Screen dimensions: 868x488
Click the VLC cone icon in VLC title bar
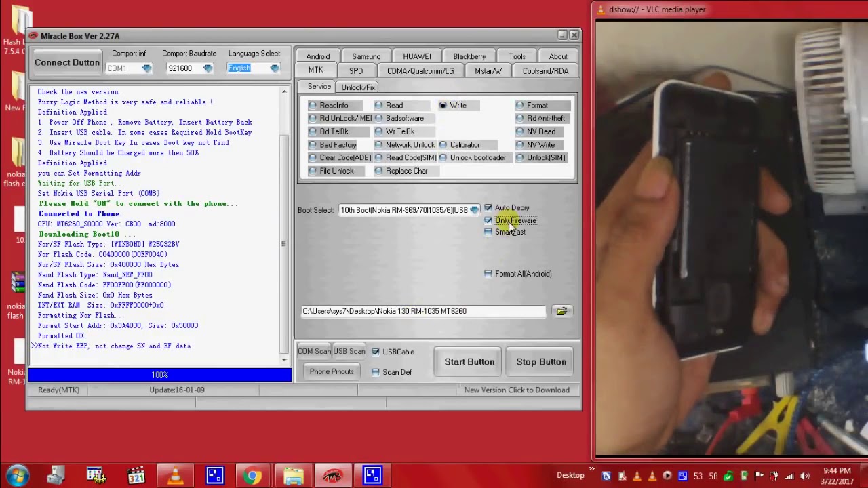coord(601,9)
